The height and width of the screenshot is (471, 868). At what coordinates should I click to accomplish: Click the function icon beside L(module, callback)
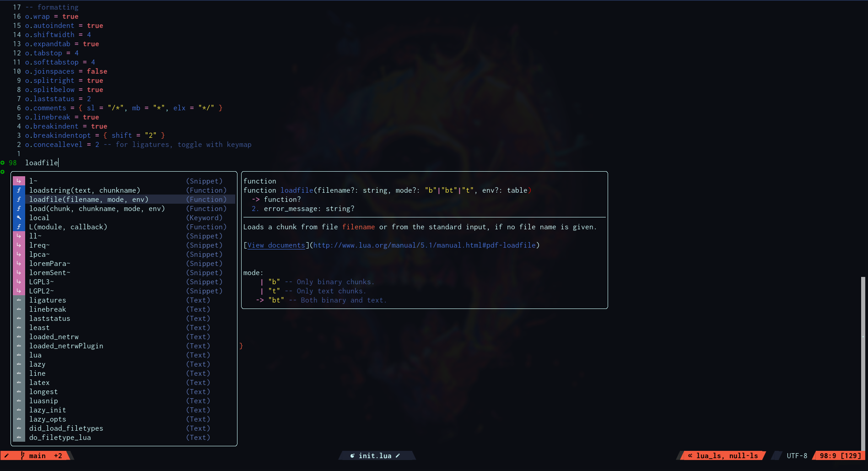pos(19,227)
